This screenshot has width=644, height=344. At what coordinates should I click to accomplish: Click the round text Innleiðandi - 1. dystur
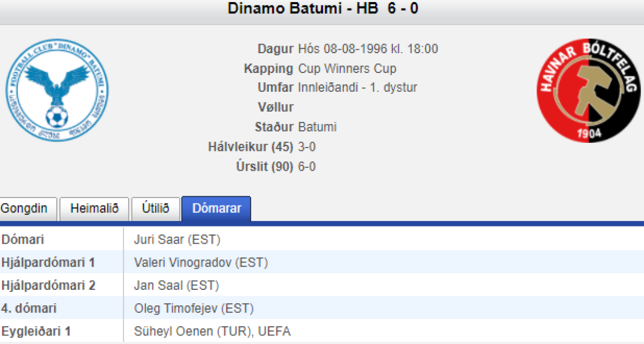coord(357,88)
